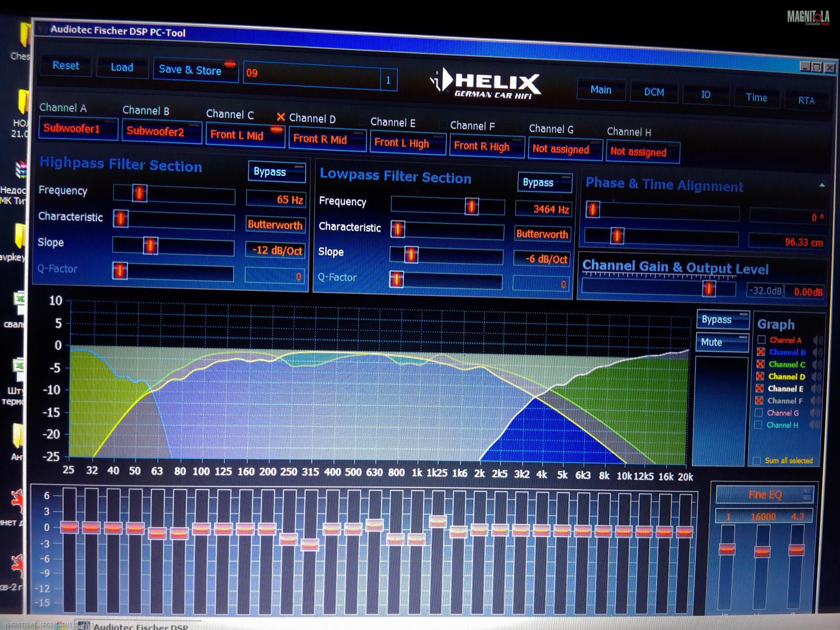840x630 pixels.
Task: Click the setup name field showing 09
Action: point(313,77)
